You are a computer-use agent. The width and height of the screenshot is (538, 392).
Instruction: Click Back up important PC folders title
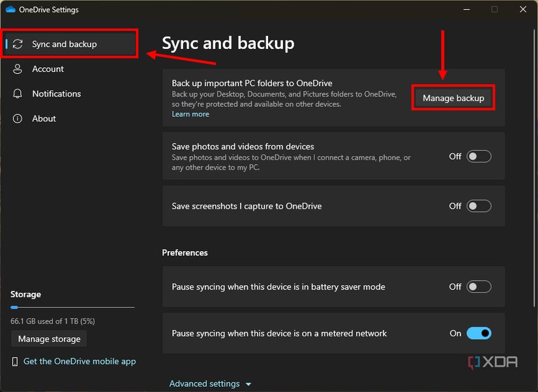(x=252, y=83)
